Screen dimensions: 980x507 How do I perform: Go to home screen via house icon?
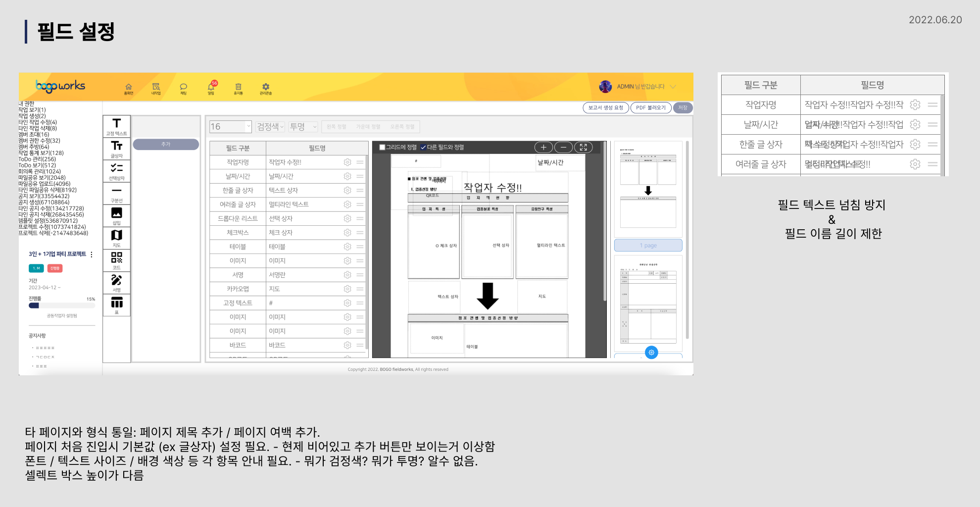[x=129, y=88]
